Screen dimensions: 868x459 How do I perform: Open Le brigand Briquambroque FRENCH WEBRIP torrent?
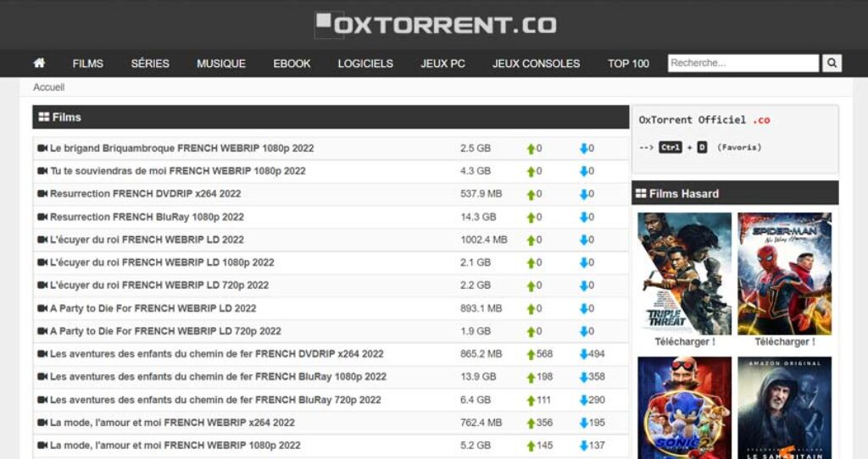(181, 148)
